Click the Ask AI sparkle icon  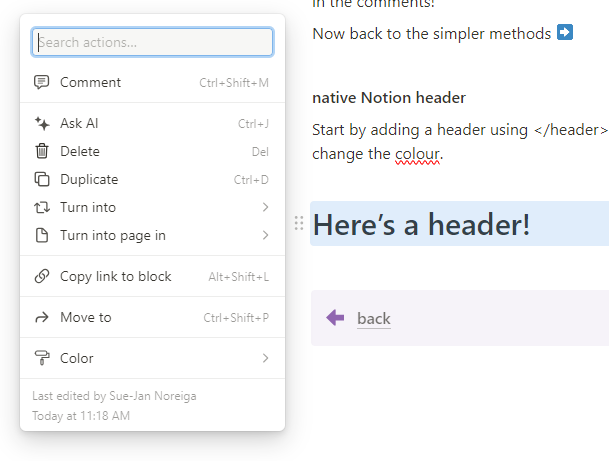(42, 124)
